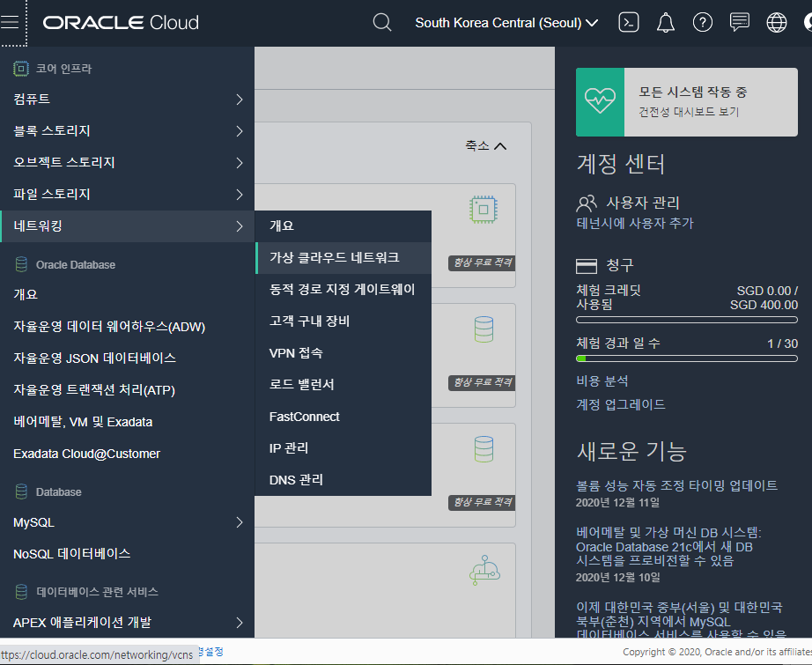Image resolution: width=812 pixels, height=665 pixels.
Task: Click the 청구 credit card icon
Action: (x=587, y=266)
